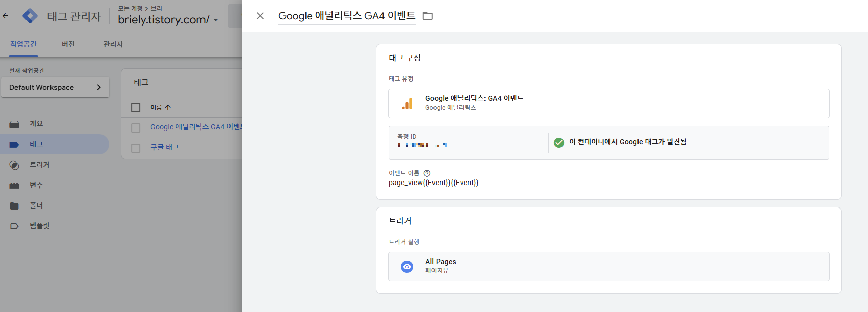
Task: Open the 구글 태그 link
Action: coord(165,147)
